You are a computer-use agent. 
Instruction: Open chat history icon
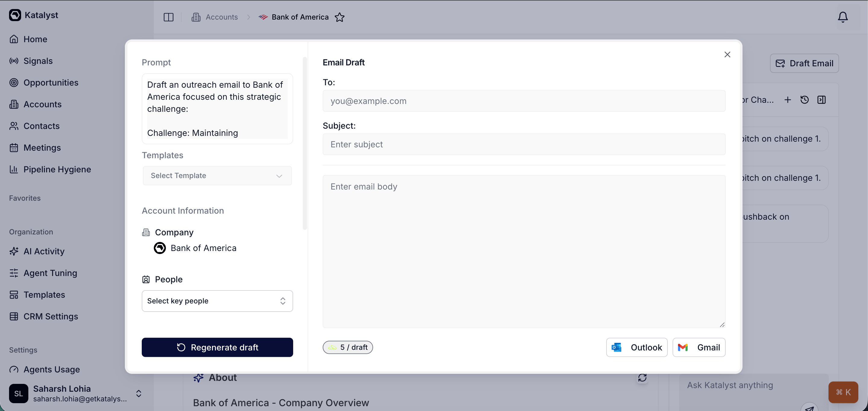coord(805,100)
